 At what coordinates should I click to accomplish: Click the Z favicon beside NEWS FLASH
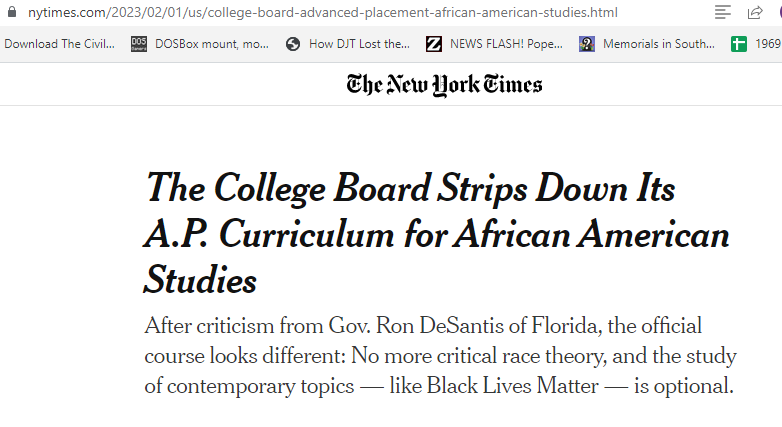[434, 44]
